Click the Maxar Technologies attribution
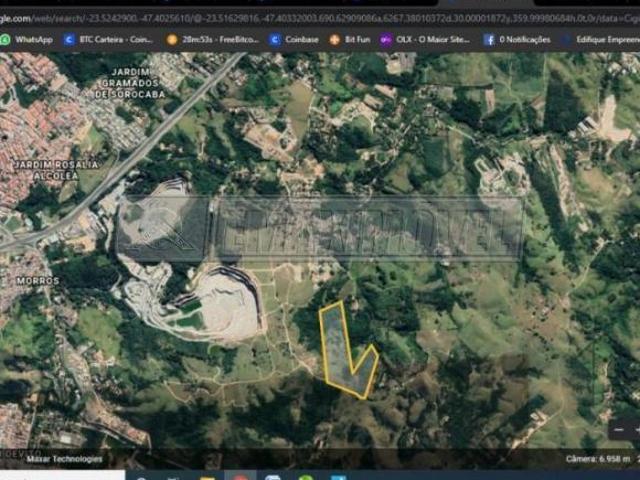The width and height of the screenshot is (640, 480). pyautogui.click(x=64, y=459)
